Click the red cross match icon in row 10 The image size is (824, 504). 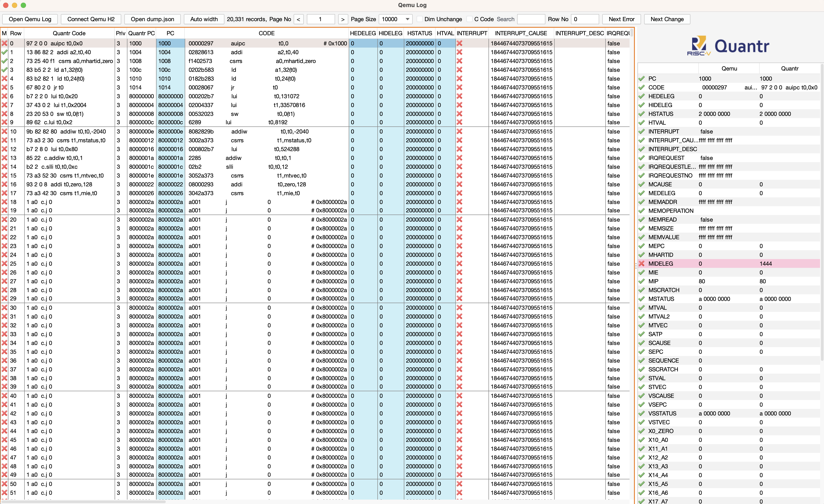coord(4,131)
